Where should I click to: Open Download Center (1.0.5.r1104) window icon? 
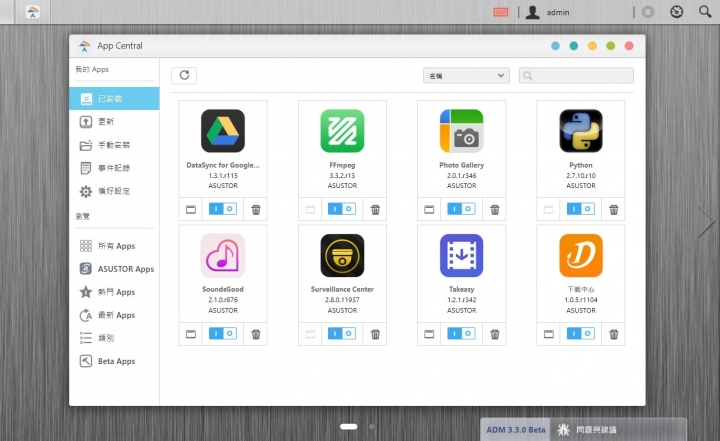(x=548, y=334)
